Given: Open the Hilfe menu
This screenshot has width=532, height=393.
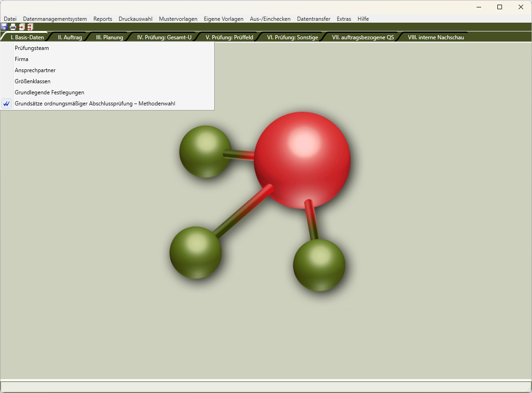Looking at the screenshot, I should (x=363, y=19).
